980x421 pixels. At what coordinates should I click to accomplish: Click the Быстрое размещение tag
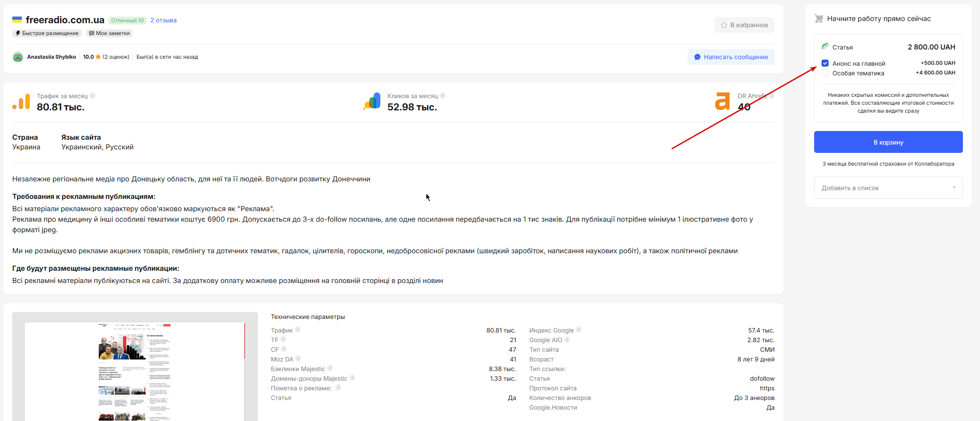coord(47,33)
